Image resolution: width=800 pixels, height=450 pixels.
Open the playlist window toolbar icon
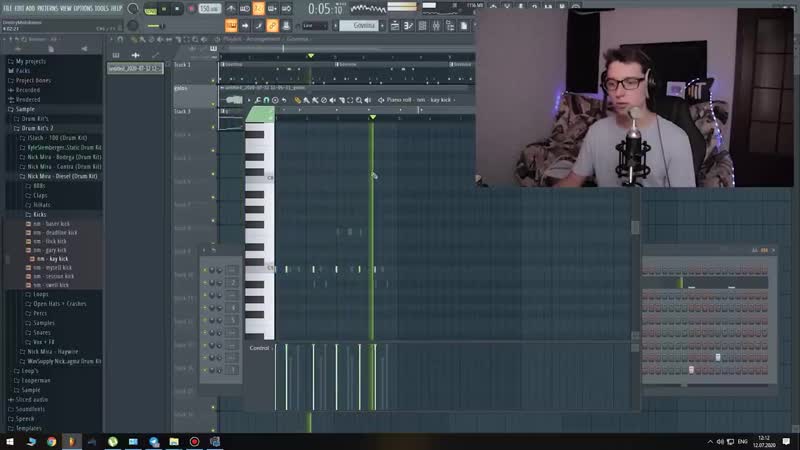click(x=395, y=26)
